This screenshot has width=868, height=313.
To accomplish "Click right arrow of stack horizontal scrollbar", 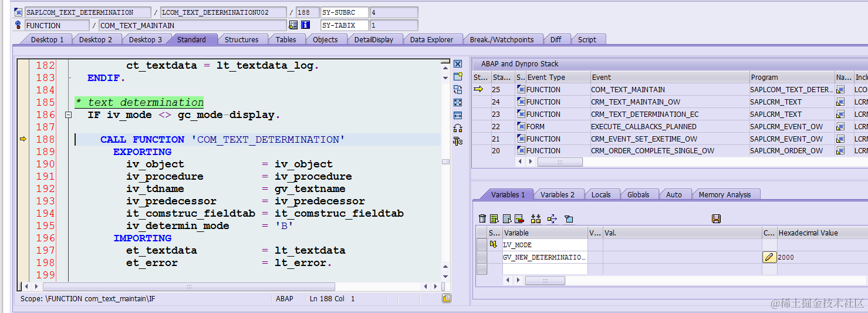I will [531, 161].
